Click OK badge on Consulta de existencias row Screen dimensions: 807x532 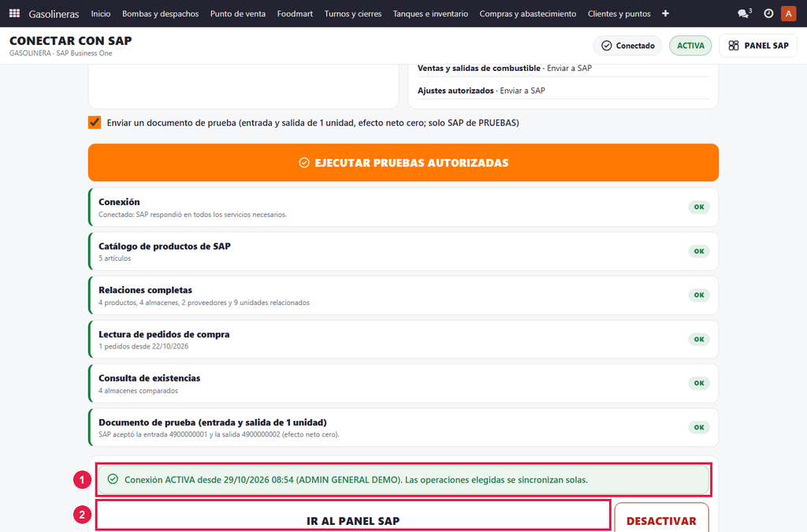[x=699, y=383]
